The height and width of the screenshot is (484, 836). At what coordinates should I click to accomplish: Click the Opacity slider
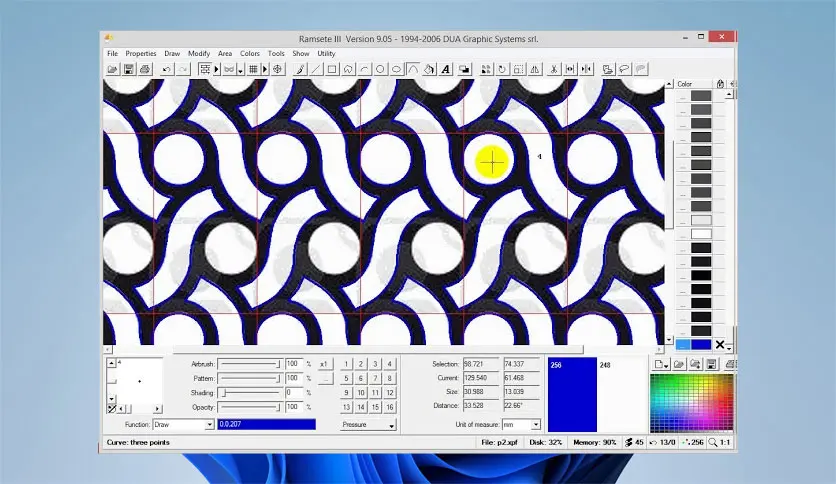click(250, 407)
